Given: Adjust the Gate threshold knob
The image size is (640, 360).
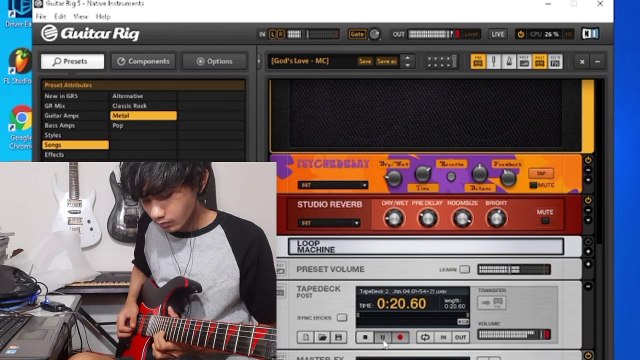Looking at the screenshot, I should 374,34.
